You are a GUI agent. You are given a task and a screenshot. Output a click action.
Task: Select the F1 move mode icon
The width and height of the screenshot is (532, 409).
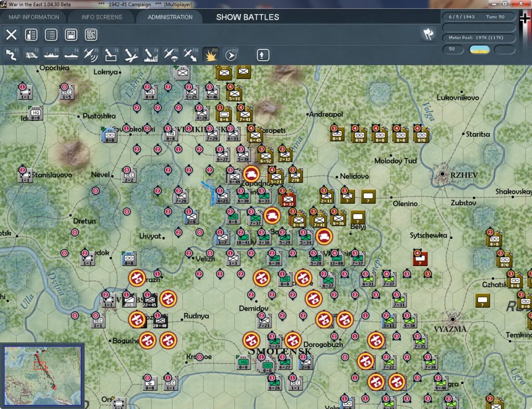[11, 55]
